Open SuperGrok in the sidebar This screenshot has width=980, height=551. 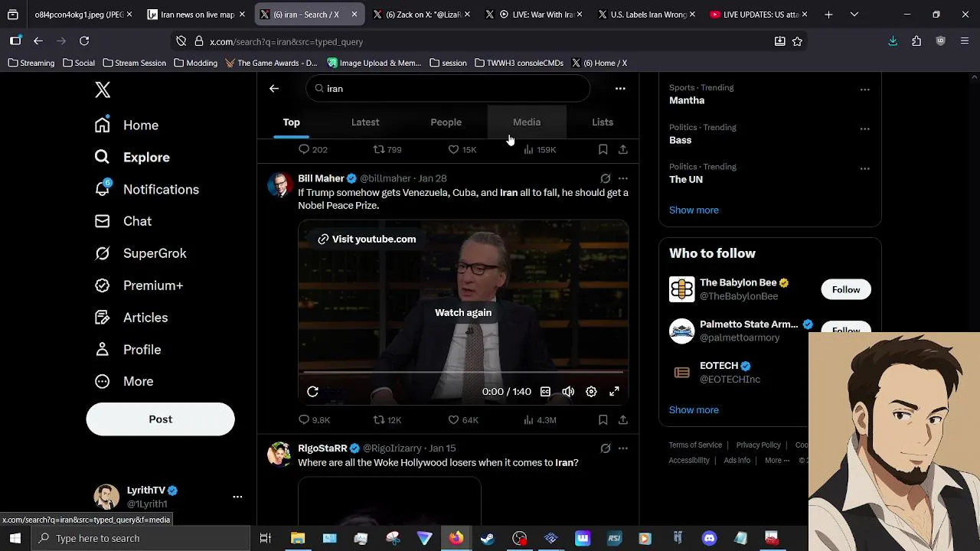coord(140,253)
